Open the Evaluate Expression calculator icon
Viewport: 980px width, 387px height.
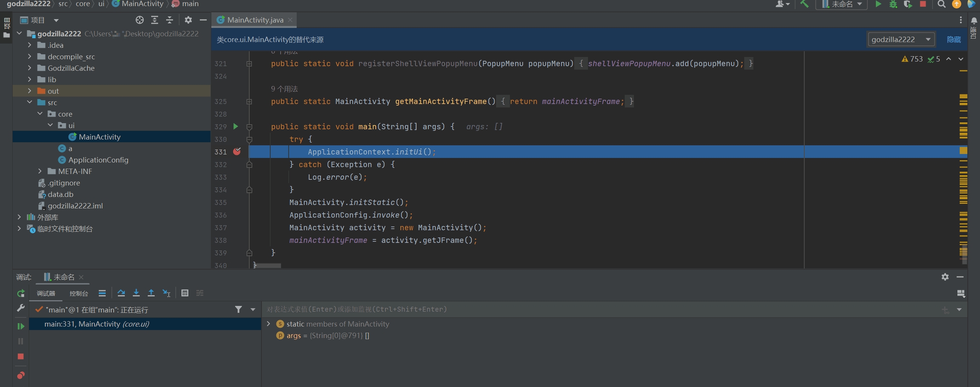click(x=185, y=293)
